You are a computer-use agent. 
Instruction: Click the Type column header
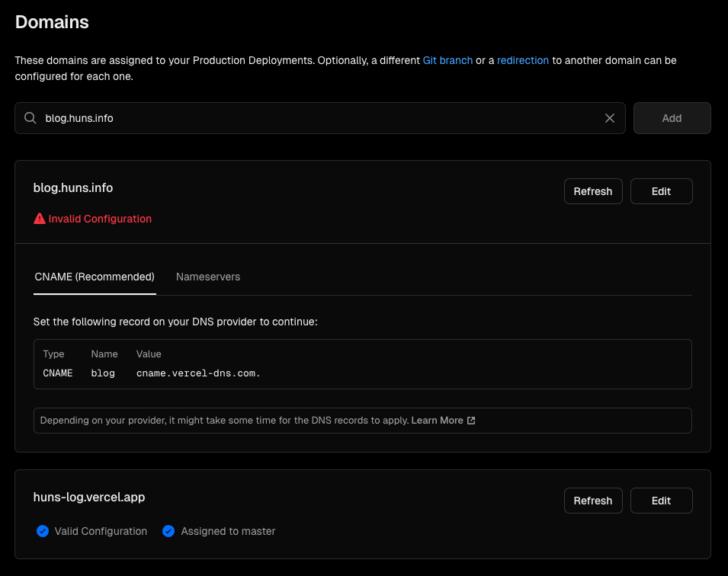tap(53, 354)
